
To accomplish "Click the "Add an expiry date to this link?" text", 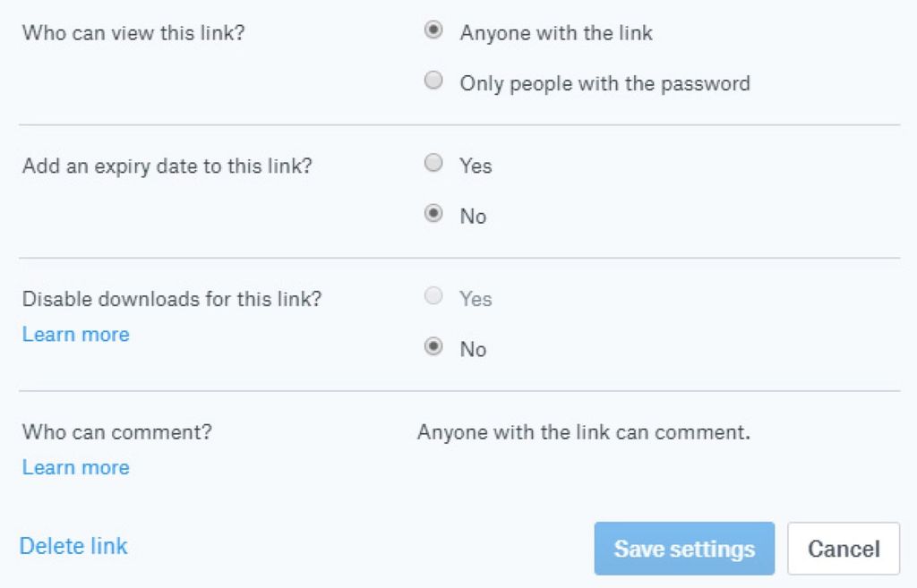I will pyautogui.click(x=167, y=166).
